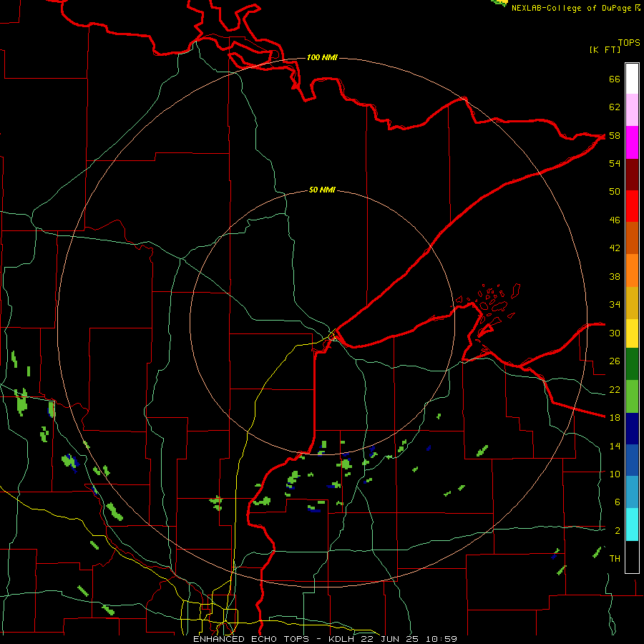Click the dark green legend swatch near 26

click(632, 364)
